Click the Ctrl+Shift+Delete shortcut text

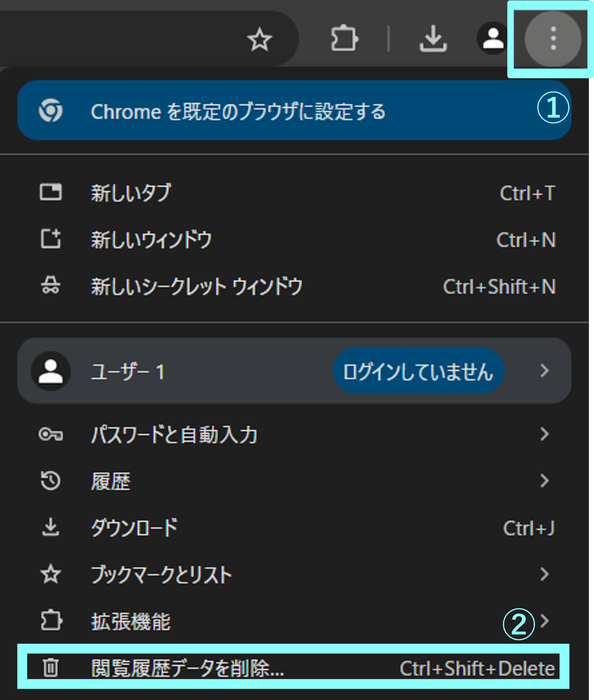pyautogui.click(x=477, y=668)
